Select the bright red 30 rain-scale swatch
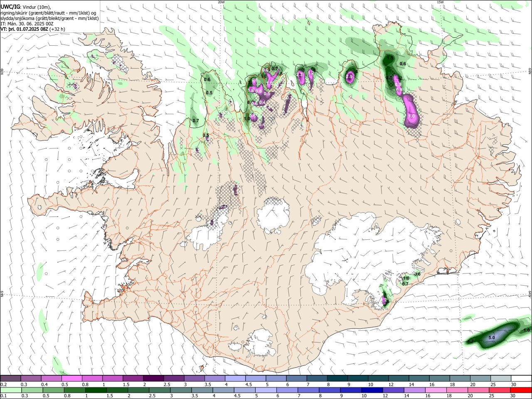This screenshot has width=532, height=399. coord(521,390)
